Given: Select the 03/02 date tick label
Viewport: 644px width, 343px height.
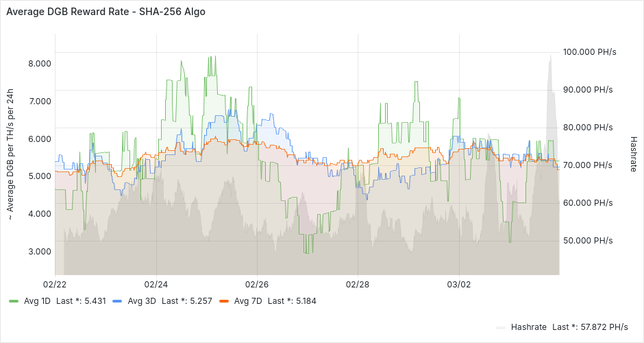Looking at the screenshot, I should click(x=458, y=284).
